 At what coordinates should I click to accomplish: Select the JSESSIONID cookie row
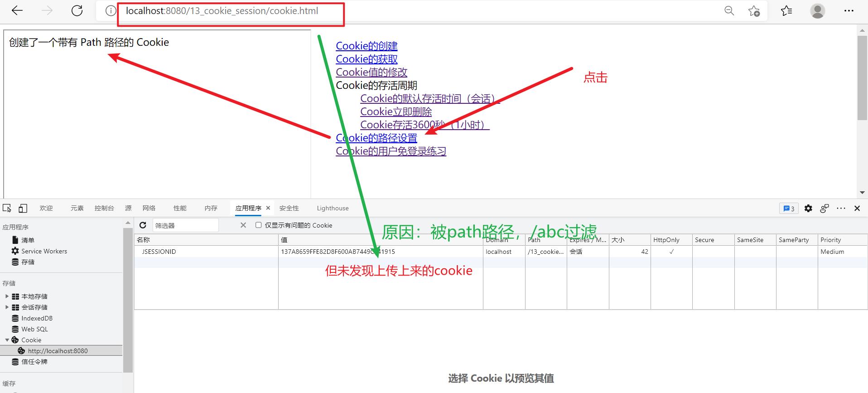pyautogui.click(x=501, y=252)
